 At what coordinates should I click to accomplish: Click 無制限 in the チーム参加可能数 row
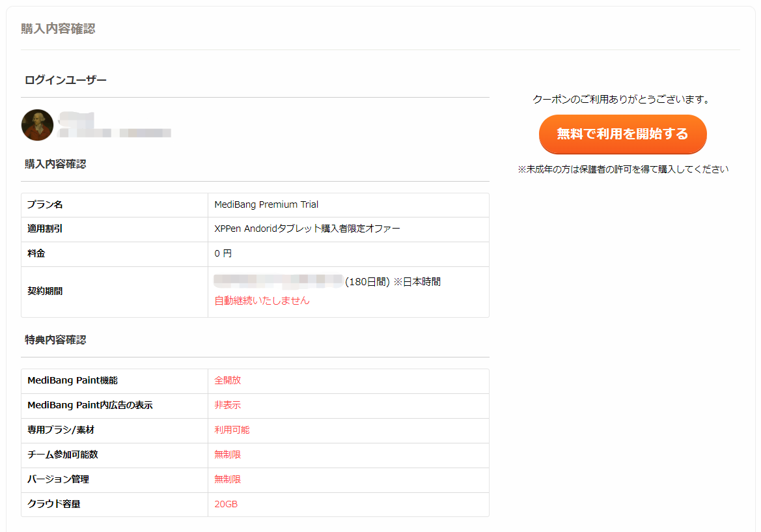[x=228, y=455]
